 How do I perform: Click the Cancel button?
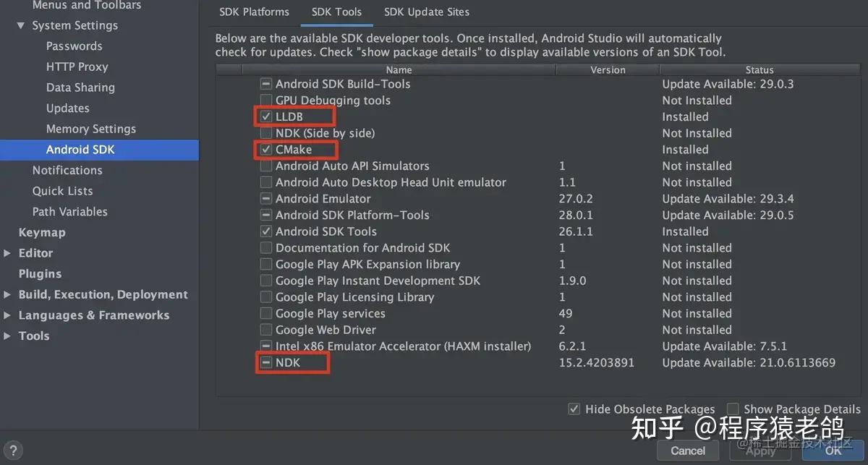pos(687,450)
